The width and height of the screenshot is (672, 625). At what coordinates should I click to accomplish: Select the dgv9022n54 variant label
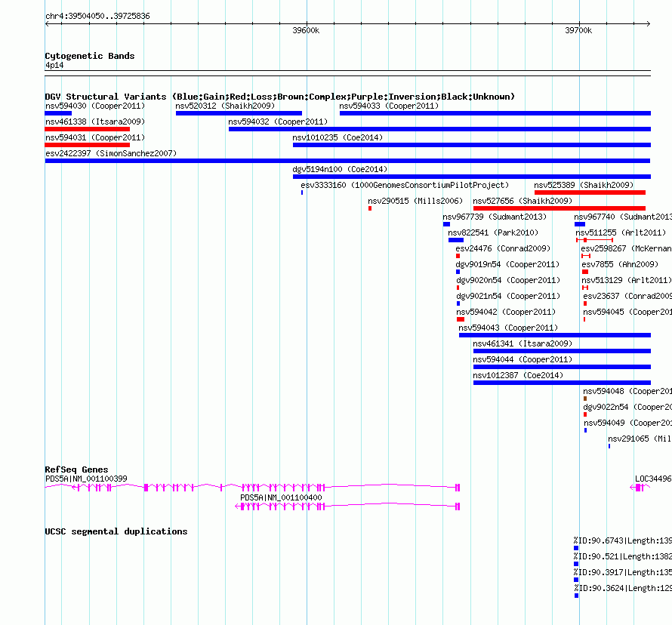pyautogui.click(x=627, y=407)
